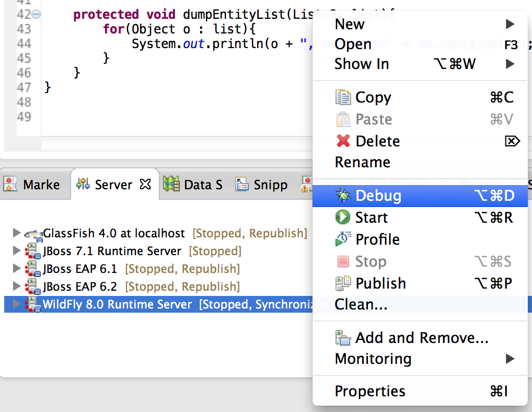Viewport: 532px width, 412px height.
Task: Click the JBoss EAP 6.1 server icon
Action: tap(33, 269)
